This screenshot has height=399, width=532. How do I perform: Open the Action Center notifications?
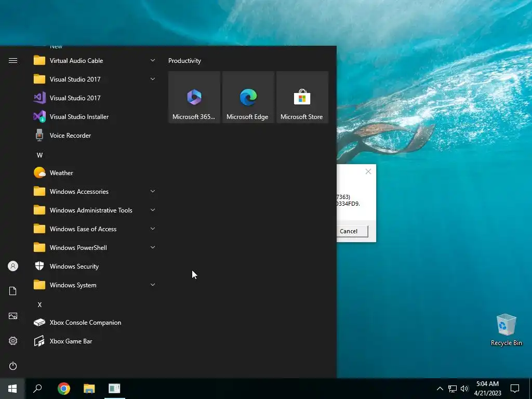pyautogui.click(x=515, y=389)
